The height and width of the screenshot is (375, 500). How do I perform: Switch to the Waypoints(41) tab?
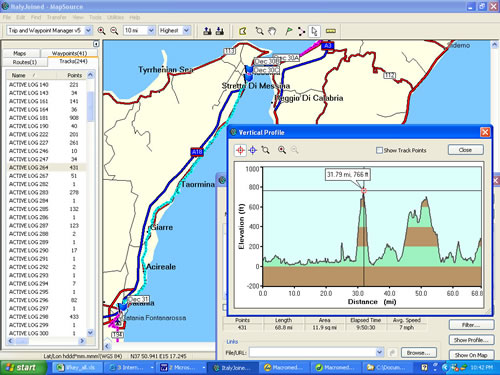(x=69, y=53)
